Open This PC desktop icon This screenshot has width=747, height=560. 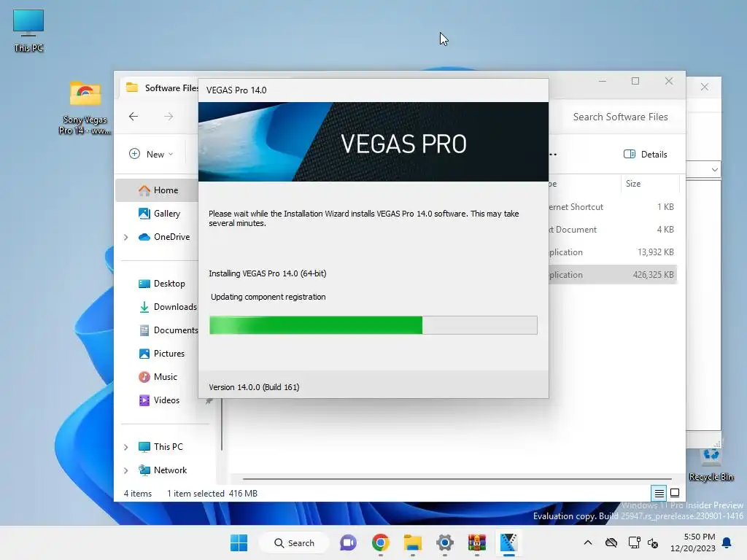click(x=28, y=30)
